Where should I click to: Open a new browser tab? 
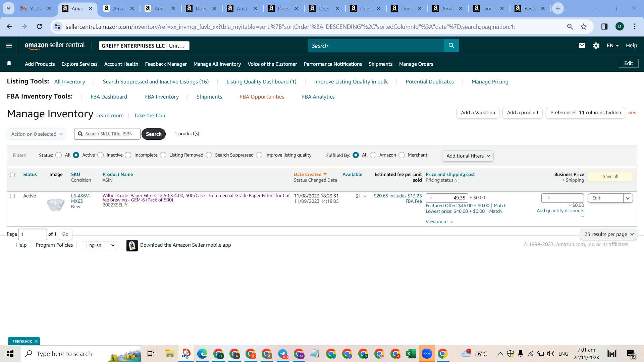[x=558, y=8]
